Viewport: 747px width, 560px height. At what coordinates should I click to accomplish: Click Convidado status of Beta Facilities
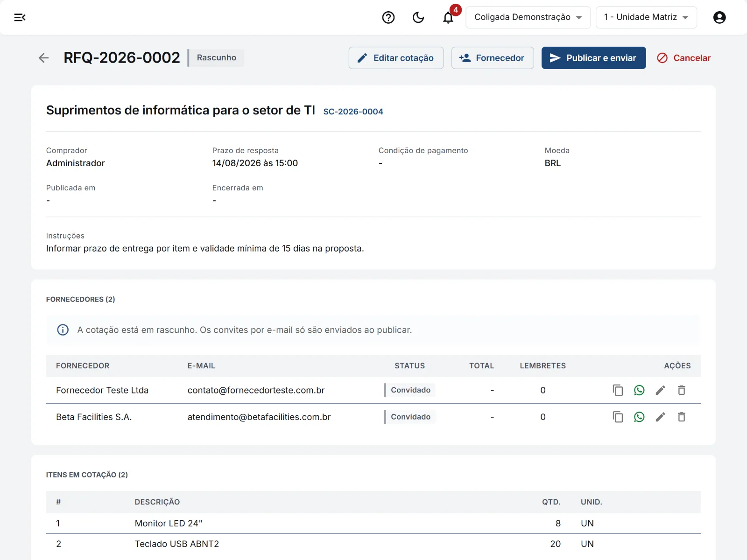pyautogui.click(x=410, y=417)
